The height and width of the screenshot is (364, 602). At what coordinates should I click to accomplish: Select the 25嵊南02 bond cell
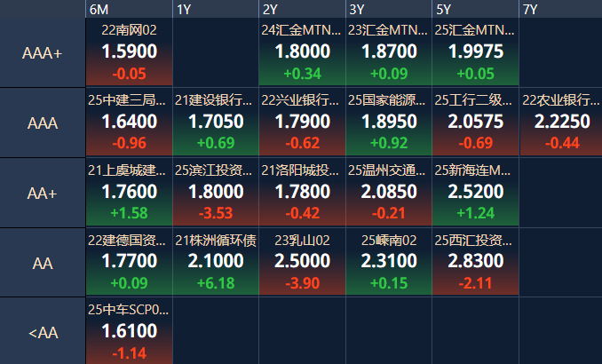point(389,262)
